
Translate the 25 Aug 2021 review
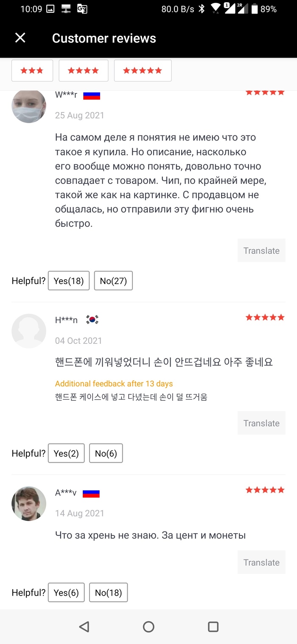261,250
